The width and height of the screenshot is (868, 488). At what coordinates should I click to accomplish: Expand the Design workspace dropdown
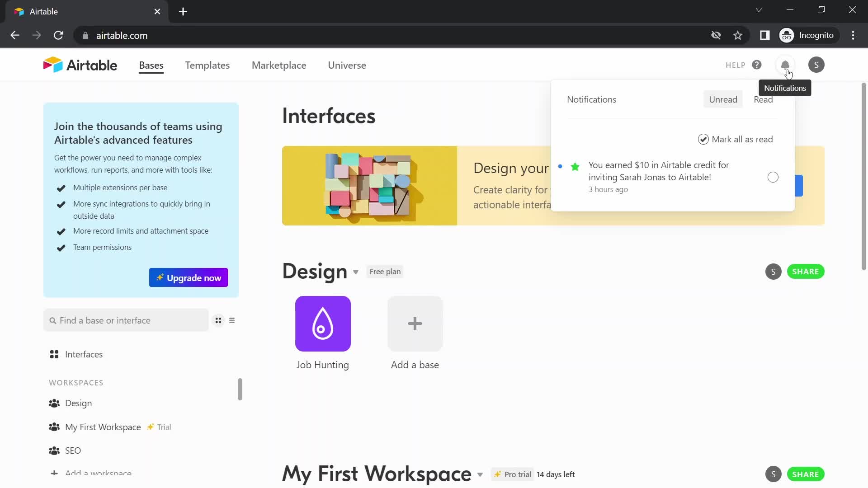356,272
